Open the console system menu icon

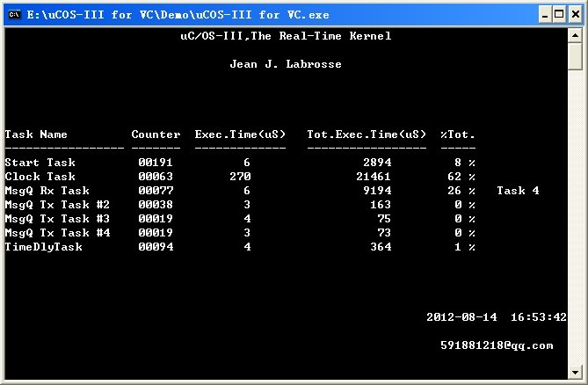[14, 15]
